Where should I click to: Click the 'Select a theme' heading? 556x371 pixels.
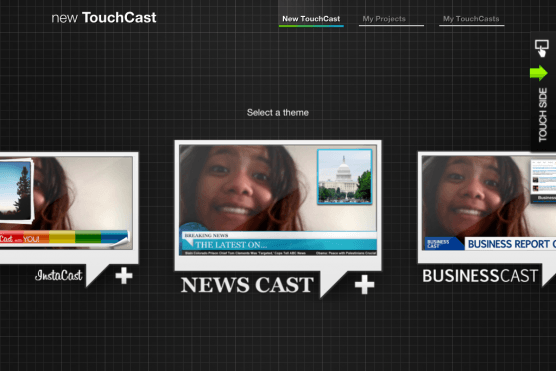click(x=278, y=113)
